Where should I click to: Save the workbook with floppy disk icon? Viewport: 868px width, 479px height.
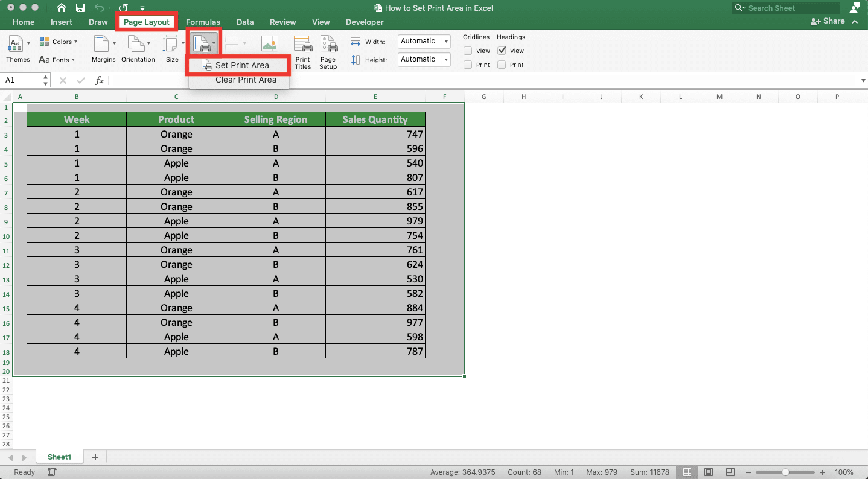80,8
